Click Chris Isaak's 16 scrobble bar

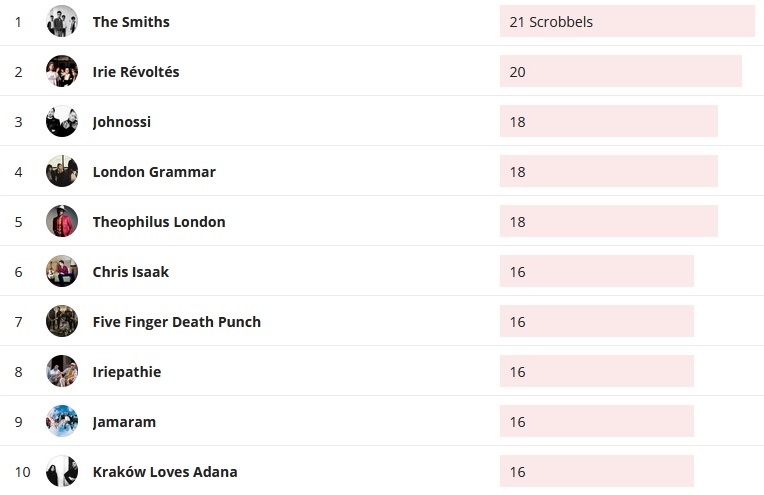[596, 271]
